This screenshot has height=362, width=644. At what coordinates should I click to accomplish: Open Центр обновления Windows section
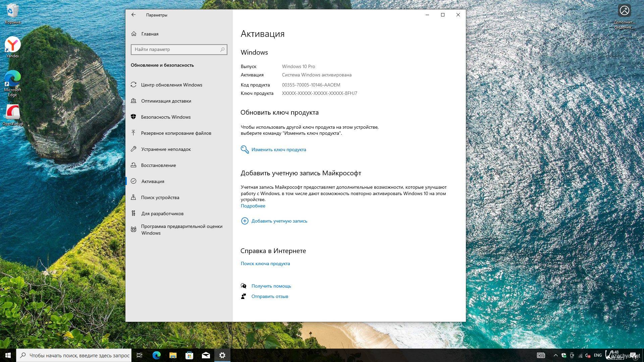171,85
